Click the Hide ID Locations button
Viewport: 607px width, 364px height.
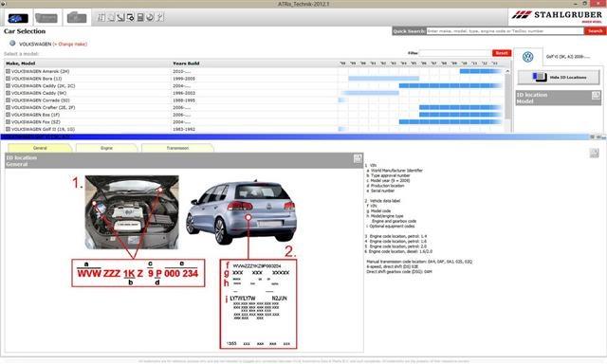click(559, 78)
